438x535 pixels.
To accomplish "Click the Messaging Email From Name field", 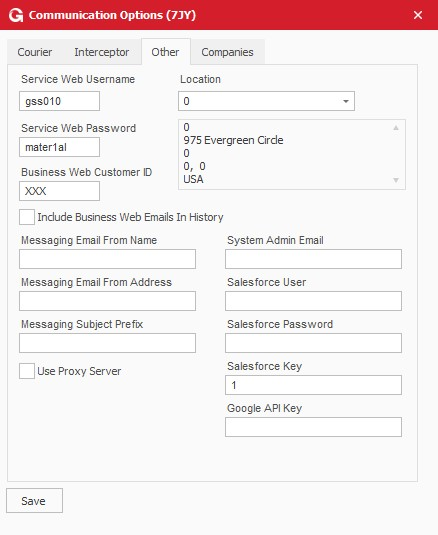I will (x=107, y=259).
